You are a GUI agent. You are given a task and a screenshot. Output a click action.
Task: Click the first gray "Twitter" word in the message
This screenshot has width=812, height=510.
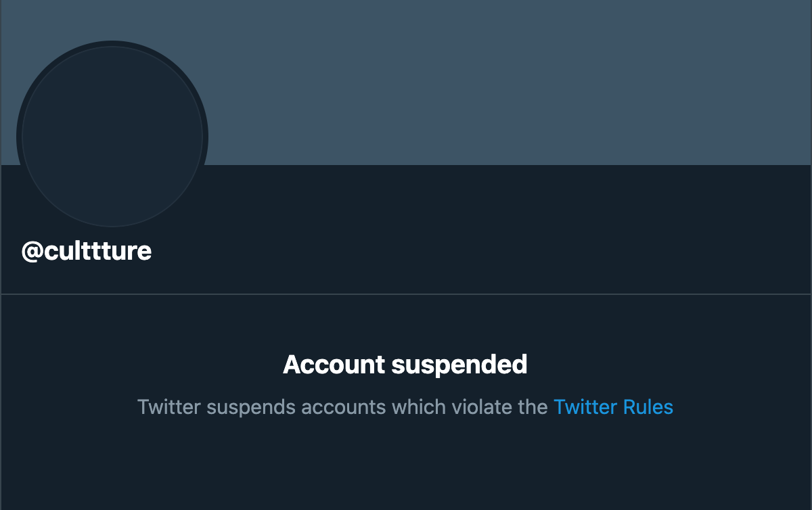tap(169, 407)
